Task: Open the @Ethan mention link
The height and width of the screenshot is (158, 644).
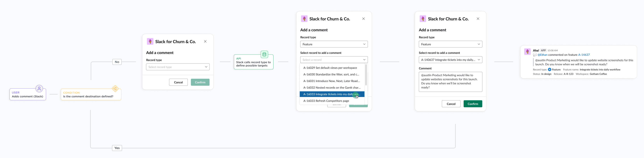Action: (x=542, y=55)
